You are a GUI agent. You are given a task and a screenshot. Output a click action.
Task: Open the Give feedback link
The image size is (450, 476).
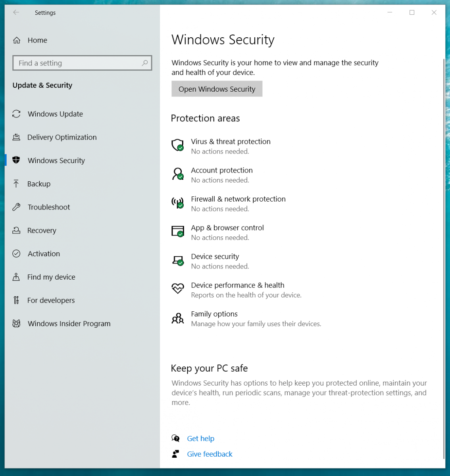210,454
